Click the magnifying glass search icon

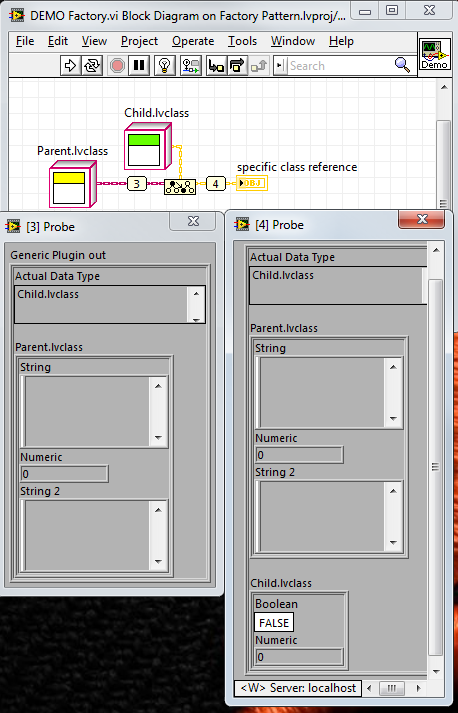point(403,65)
